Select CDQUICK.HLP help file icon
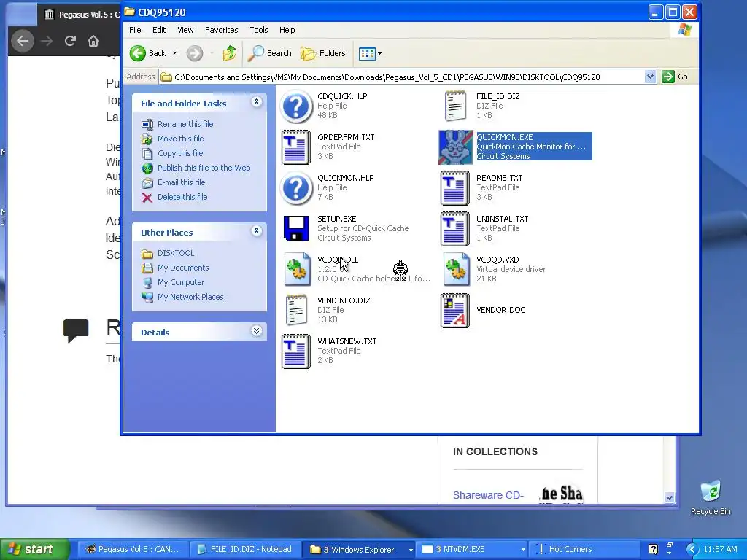747x560 pixels. point(296,106)
